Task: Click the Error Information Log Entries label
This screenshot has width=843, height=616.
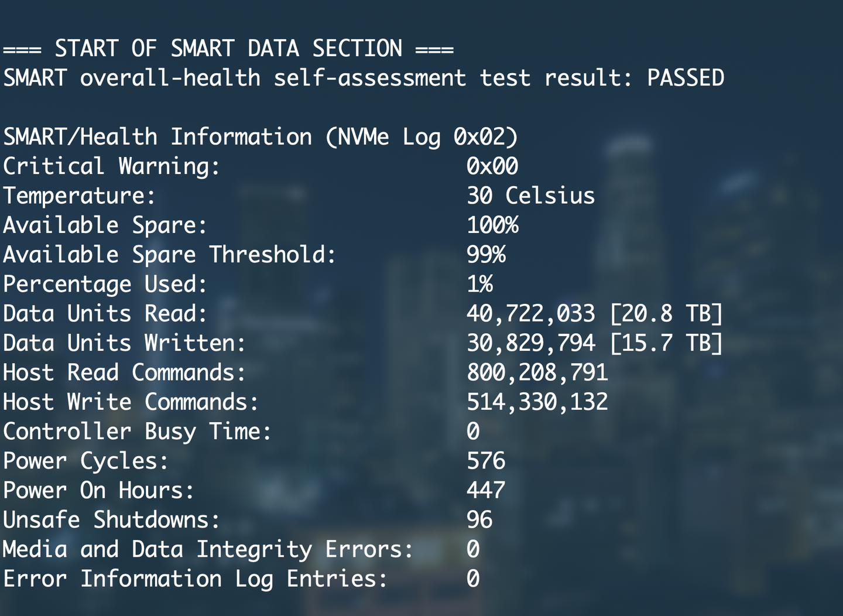Action: coord(195,579)
